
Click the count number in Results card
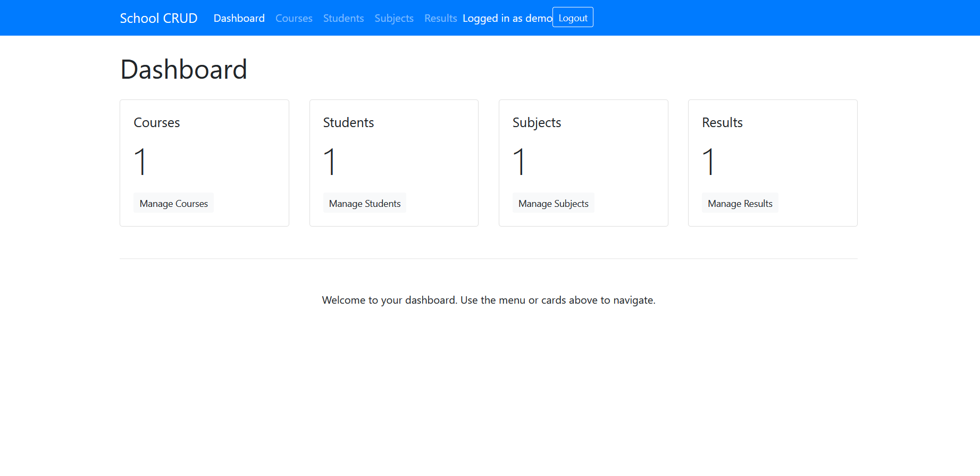[x=708, y=162]
